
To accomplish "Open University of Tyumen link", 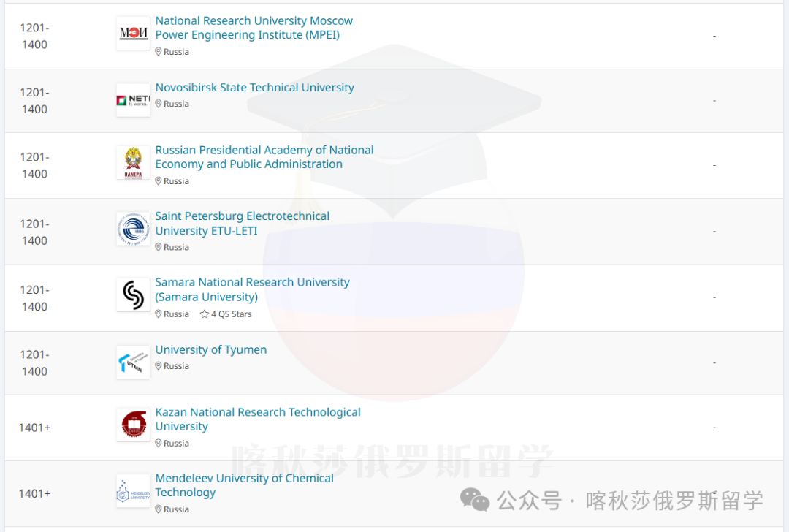I will click(211, 349).
